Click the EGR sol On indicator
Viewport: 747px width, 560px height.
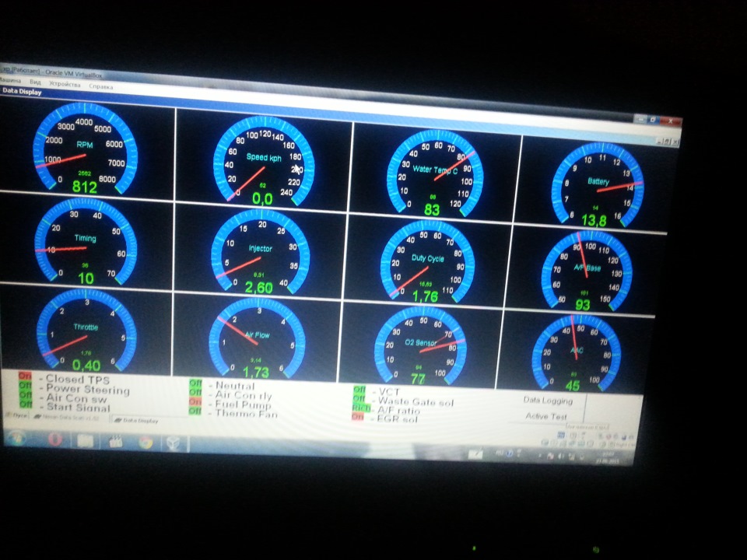point(358,417)
